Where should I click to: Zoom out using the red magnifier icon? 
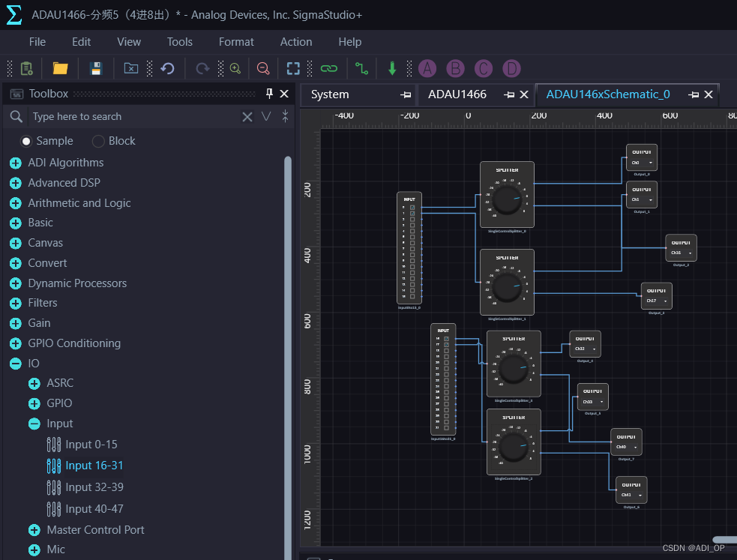(263, 68)
